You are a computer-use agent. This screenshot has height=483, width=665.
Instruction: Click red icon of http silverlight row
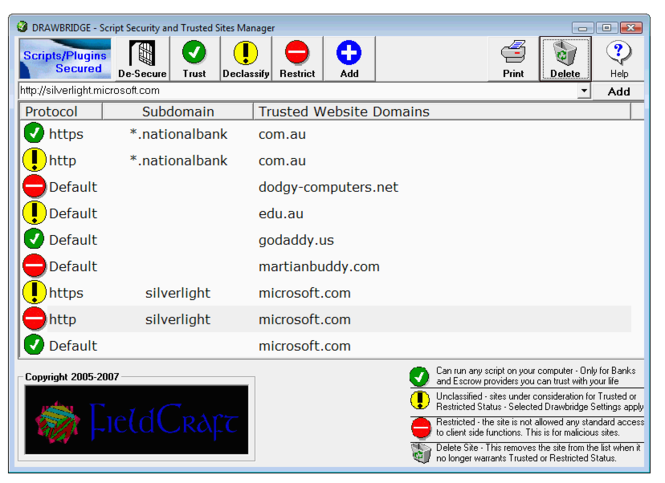pos(34,318)
